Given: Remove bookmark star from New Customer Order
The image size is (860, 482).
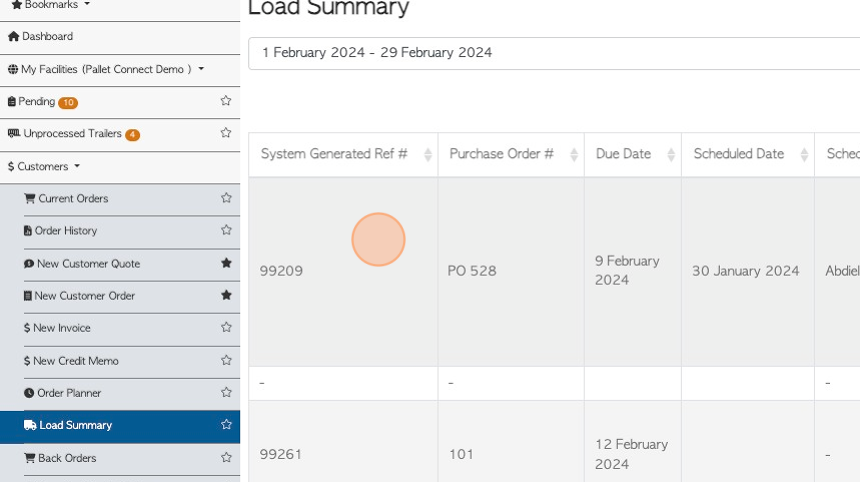Looking at the screenshot, I should coord(226,295).
